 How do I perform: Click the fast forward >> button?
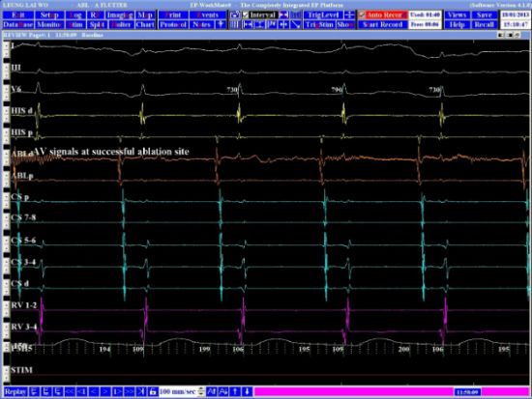(x=130, y=392)
